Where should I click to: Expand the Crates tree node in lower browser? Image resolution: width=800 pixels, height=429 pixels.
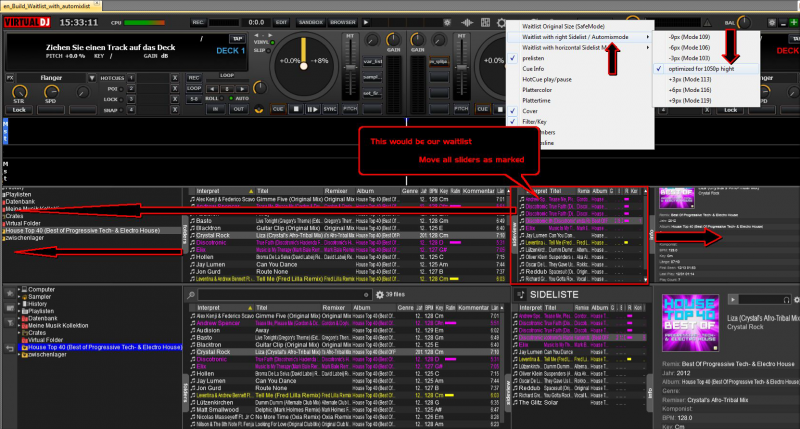click(x=19, y=333)
